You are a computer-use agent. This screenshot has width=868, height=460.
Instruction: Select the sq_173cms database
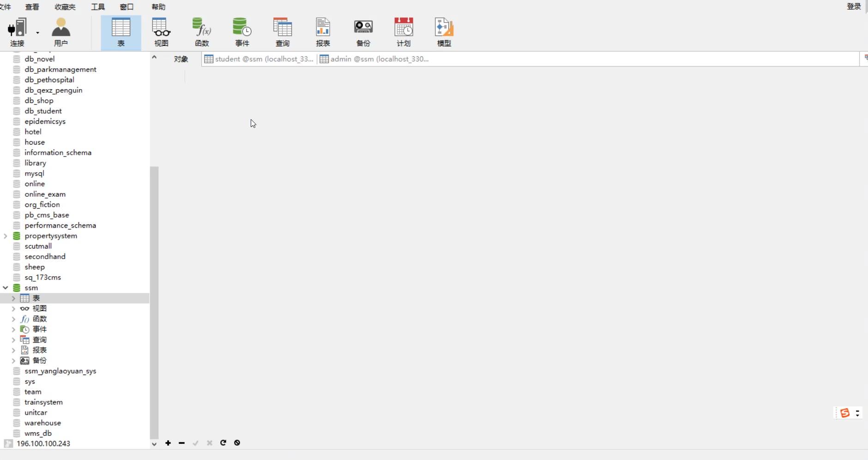point(42,278)
